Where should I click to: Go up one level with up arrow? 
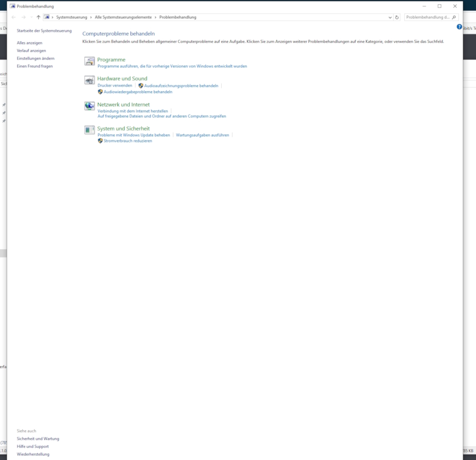(38, 17)
